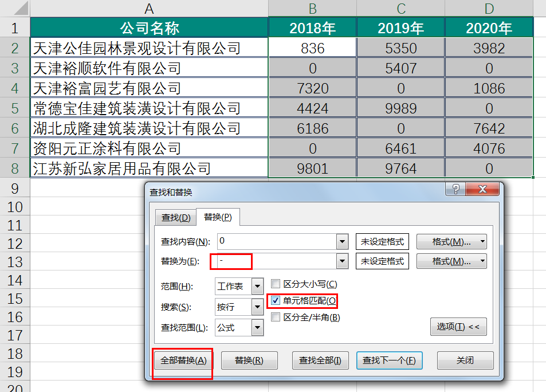
Task: Expand 查找范围 dropdown showing 公式
Action: 257,328
